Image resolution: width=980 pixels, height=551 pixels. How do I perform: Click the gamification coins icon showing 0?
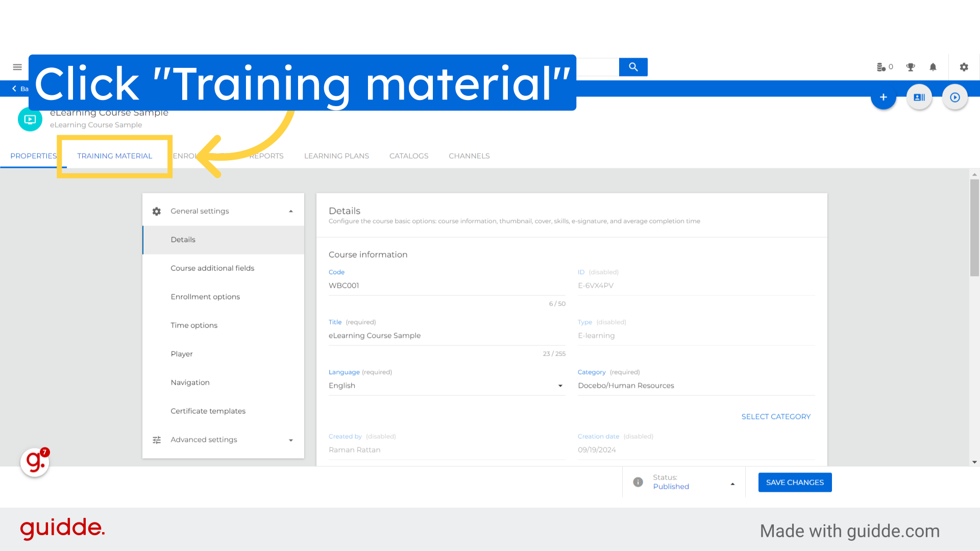[884, 67]
